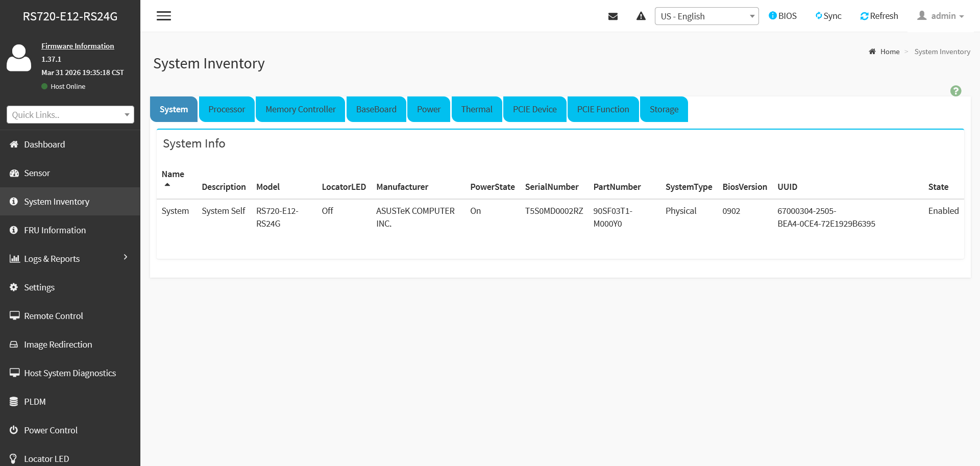Open the admin account dropdown caret

962,17
